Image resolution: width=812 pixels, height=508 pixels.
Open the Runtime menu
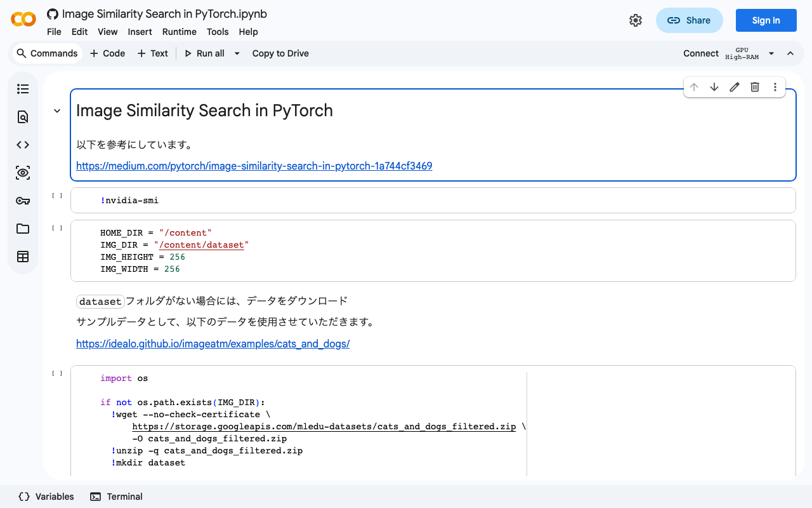(179, 32)
